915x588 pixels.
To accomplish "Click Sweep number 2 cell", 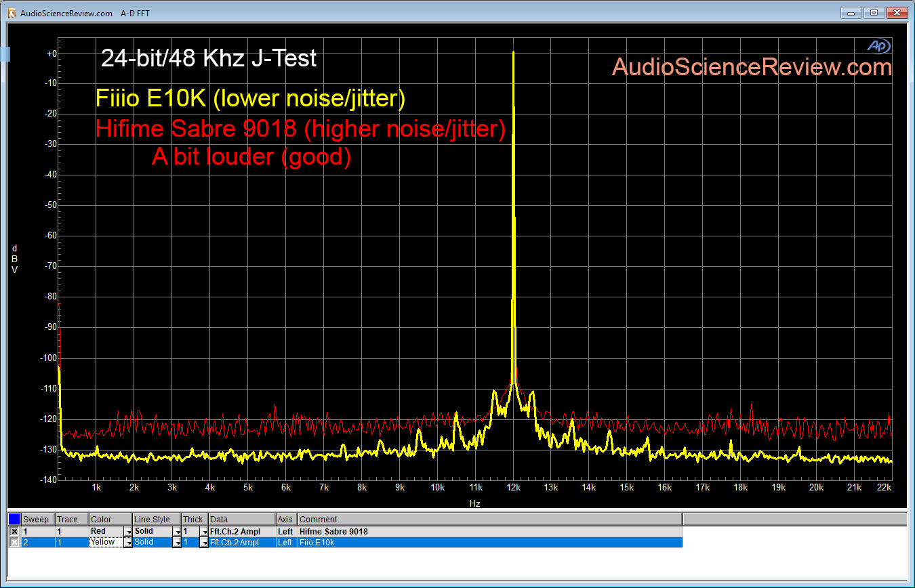I will click(38, 543).
